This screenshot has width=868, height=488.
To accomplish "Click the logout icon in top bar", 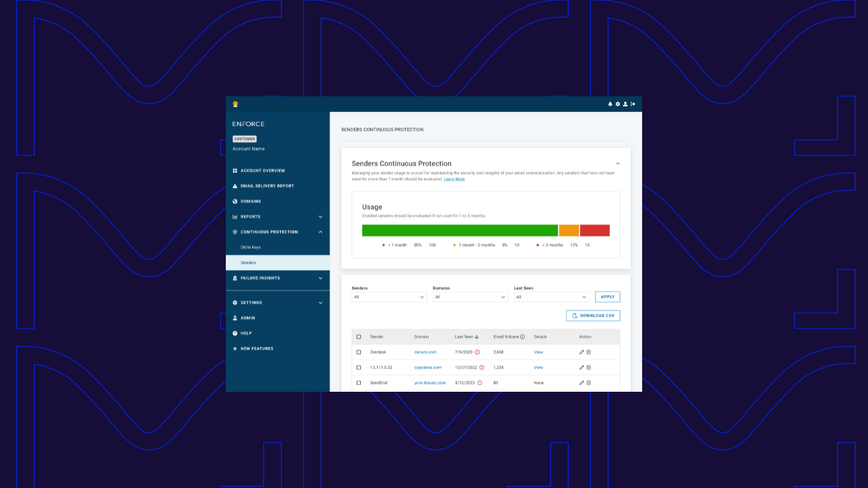I will pos(633,104).
